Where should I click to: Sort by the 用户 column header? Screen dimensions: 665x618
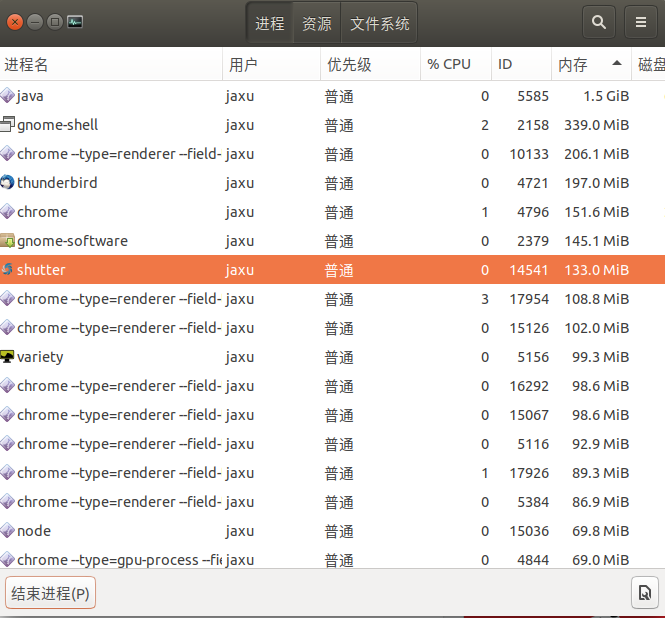pyautogui.click(x=270, y=64)
